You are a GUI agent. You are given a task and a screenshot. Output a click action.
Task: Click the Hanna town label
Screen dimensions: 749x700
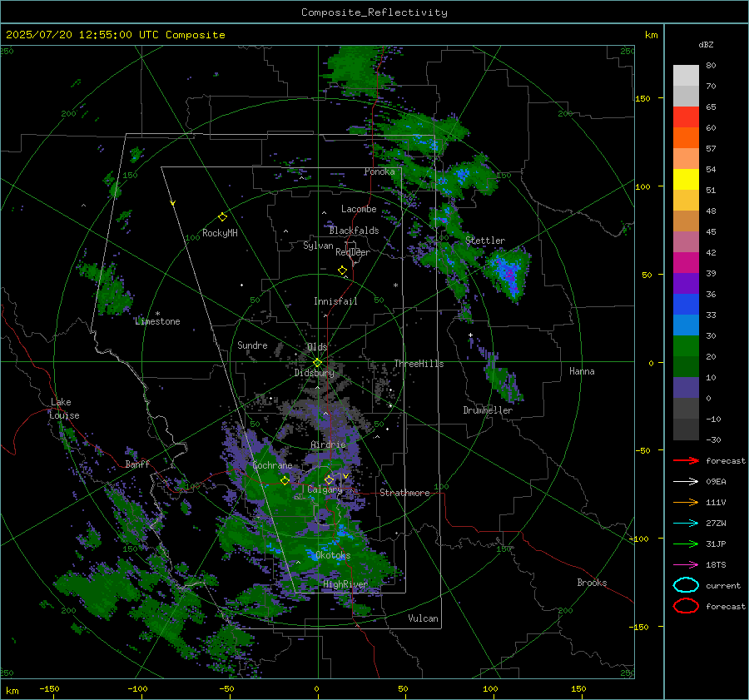[582, 371]
